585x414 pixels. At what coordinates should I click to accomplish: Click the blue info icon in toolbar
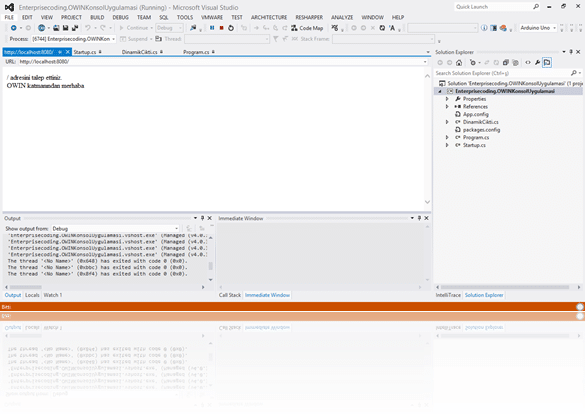[484, 28]
